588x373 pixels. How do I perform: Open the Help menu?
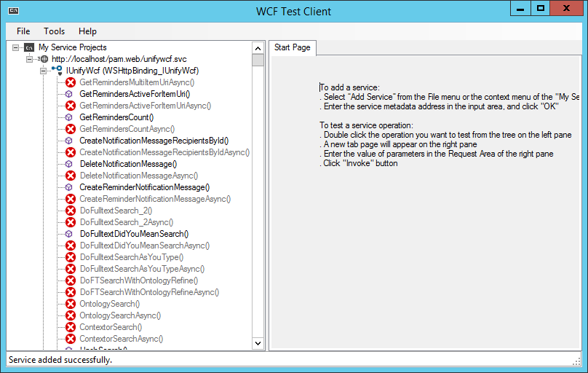(x=87, y=31)
